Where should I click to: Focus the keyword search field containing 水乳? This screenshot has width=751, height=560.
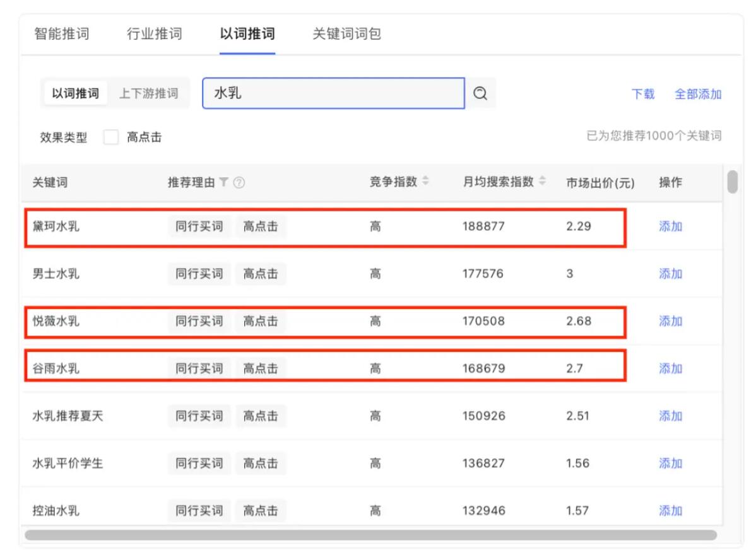click(333, 93)
